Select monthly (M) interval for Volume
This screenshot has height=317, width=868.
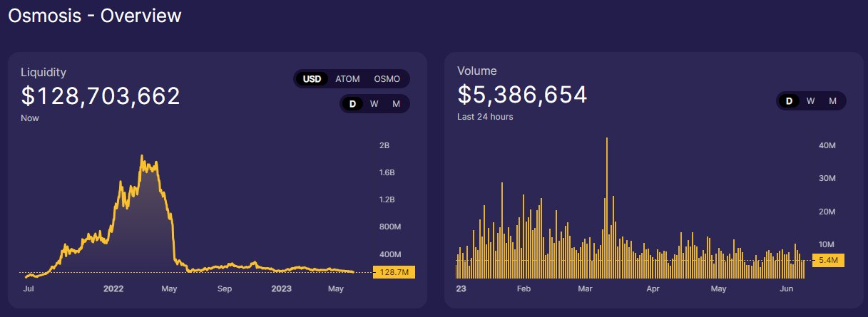tap(832, 101)
